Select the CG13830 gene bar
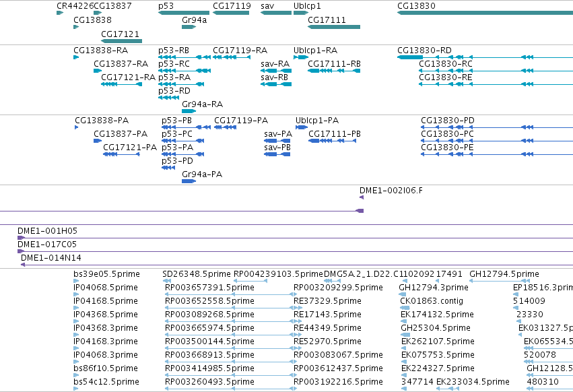 [485, 13]
